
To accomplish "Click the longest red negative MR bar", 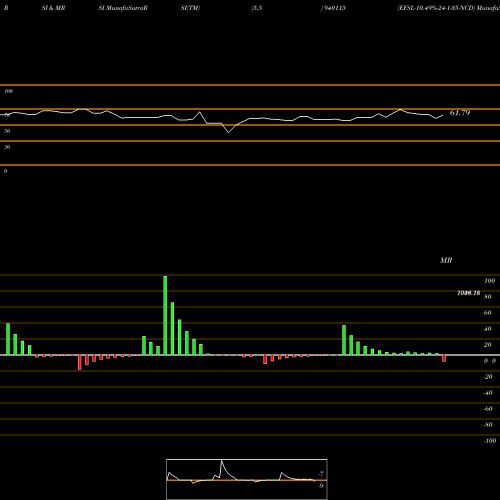I will (x=80, y=362).
